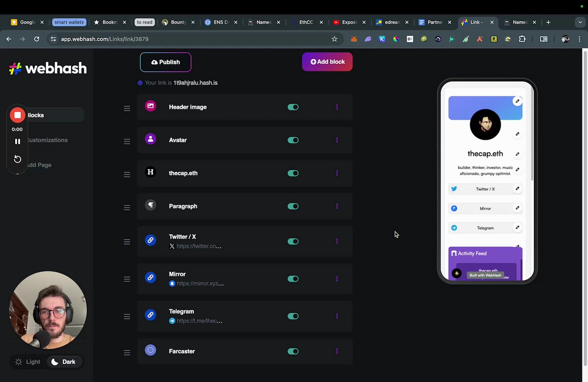This screenshot has width=588, height=382.
Task: Click the Paragraph pilcrow icon
Action: (x=150, y=205)
